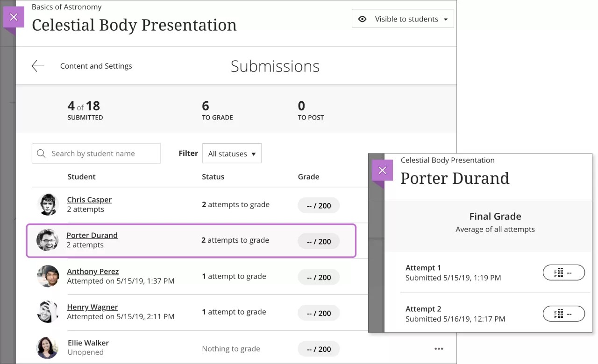Open Anthony Perez's submission link
The width and height of the screenshot is (598, 364).
click(93, 271)
